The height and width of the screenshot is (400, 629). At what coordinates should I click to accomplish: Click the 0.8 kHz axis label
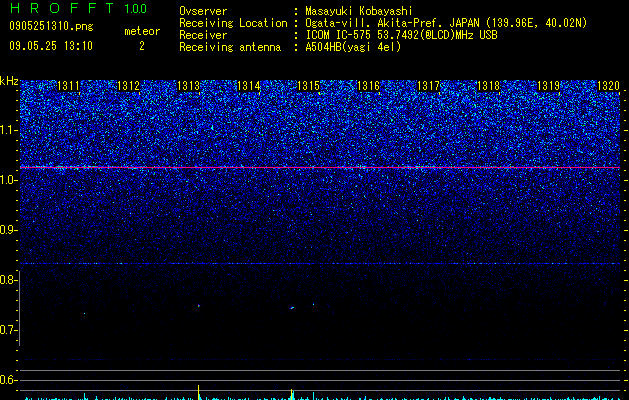(x=8, y=280)
